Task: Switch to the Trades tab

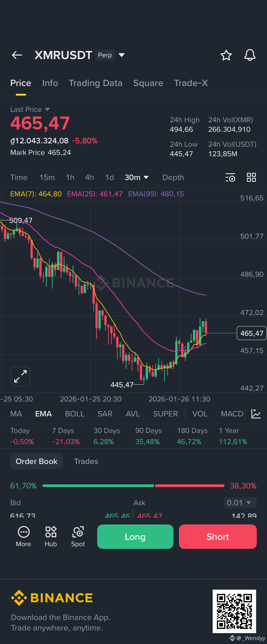Action: point(86,461)
